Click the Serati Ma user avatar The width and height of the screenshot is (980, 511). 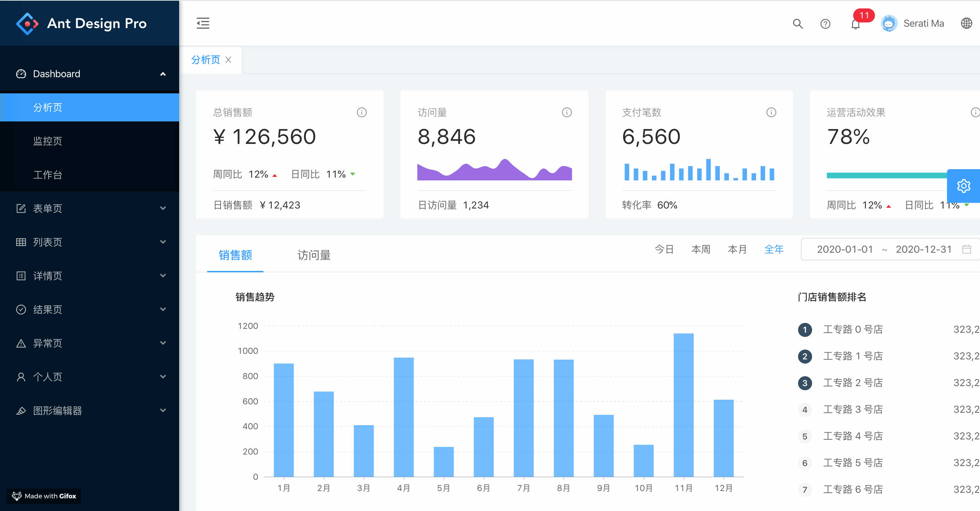coord(889,23)
